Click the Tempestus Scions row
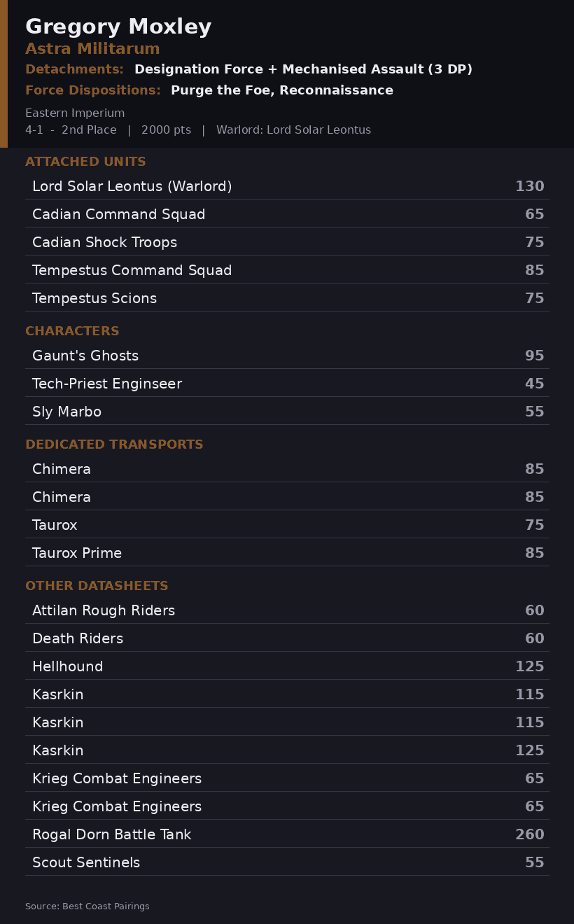 [287, 297]
